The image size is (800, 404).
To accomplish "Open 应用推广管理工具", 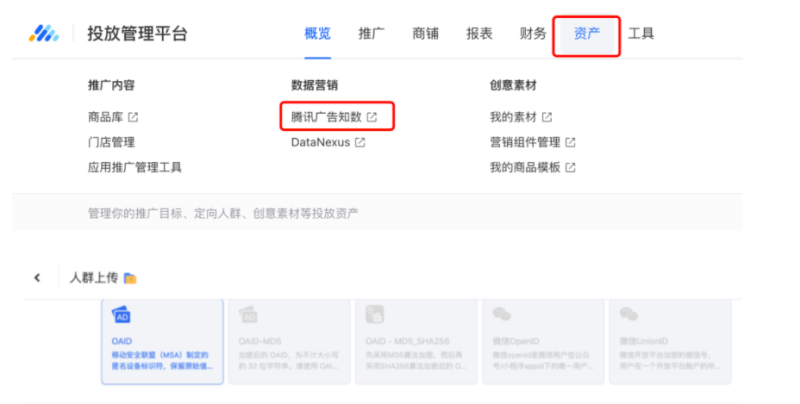I will click(x=135, y=167).
